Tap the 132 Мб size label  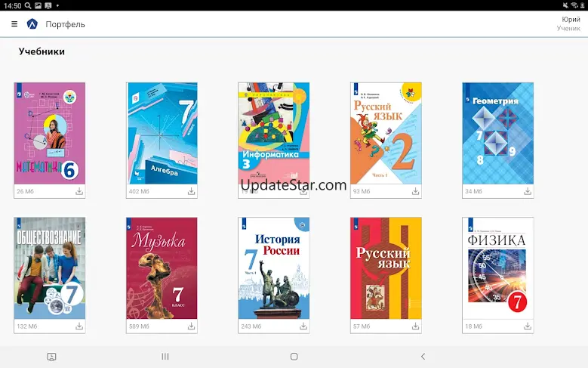(x=27, y=326)
